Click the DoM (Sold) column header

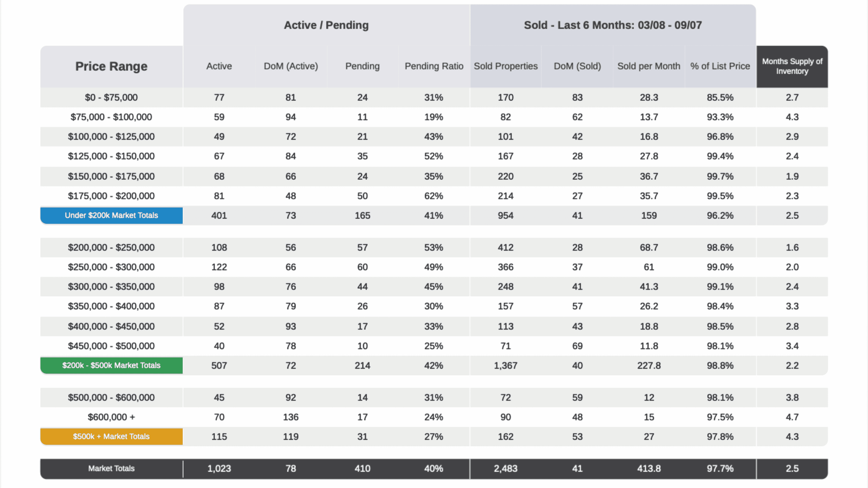click(x=577, y=66)
